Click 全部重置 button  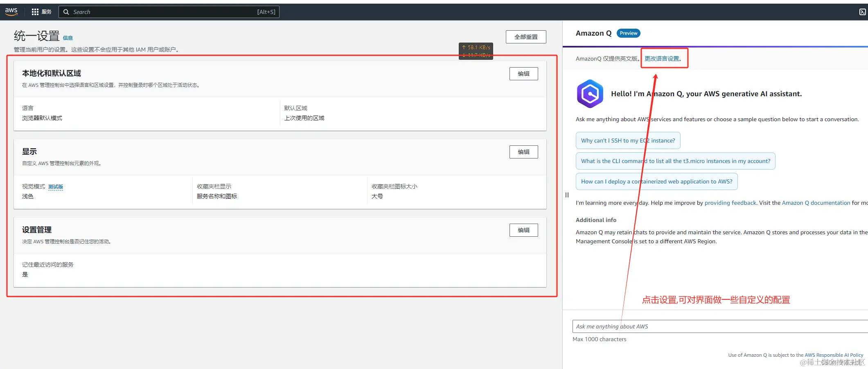pos(526,37)
